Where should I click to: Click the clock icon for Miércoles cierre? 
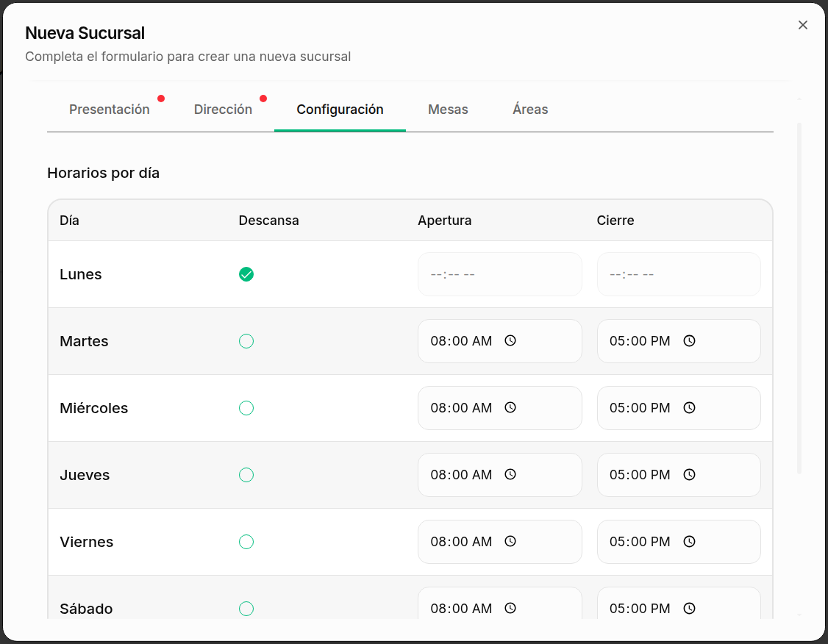point(689,407)
